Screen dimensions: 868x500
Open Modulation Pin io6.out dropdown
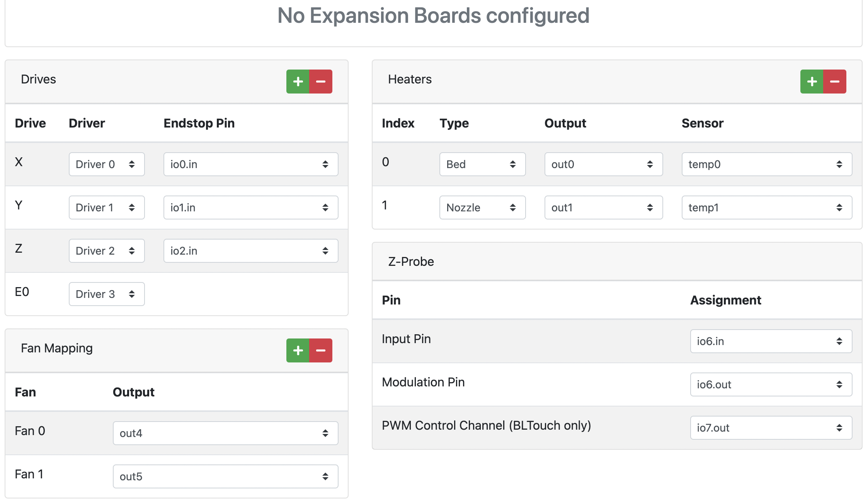[771, 384]
